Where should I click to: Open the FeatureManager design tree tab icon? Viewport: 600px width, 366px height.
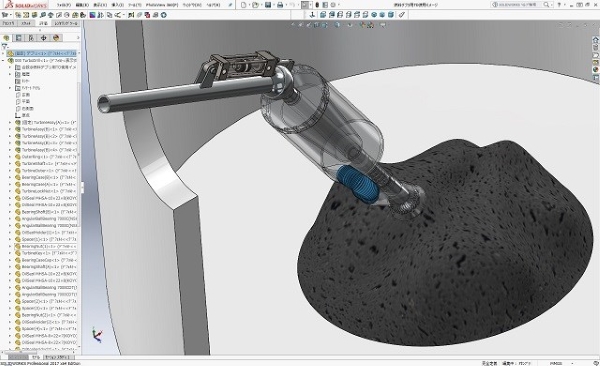[6, 38]
